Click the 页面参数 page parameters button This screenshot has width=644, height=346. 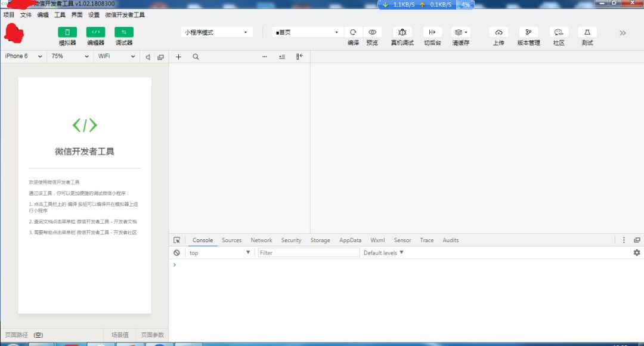tap(153, 335)
